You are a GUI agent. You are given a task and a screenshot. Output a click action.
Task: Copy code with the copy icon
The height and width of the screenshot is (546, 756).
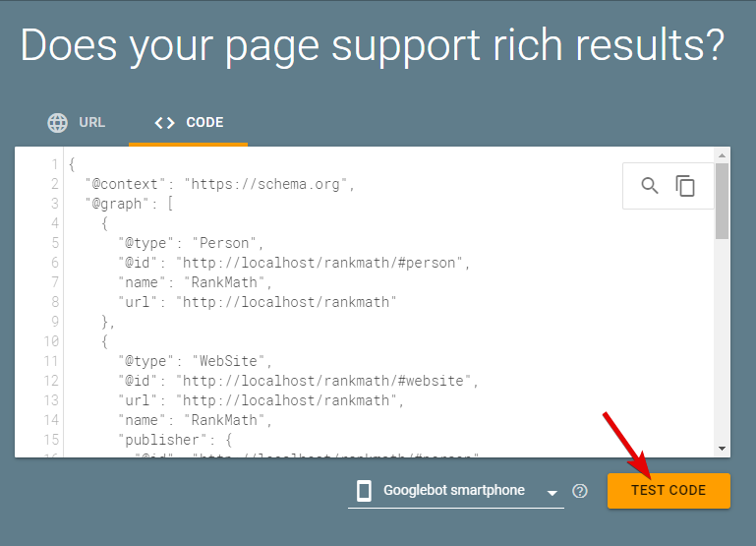point(684,186)
